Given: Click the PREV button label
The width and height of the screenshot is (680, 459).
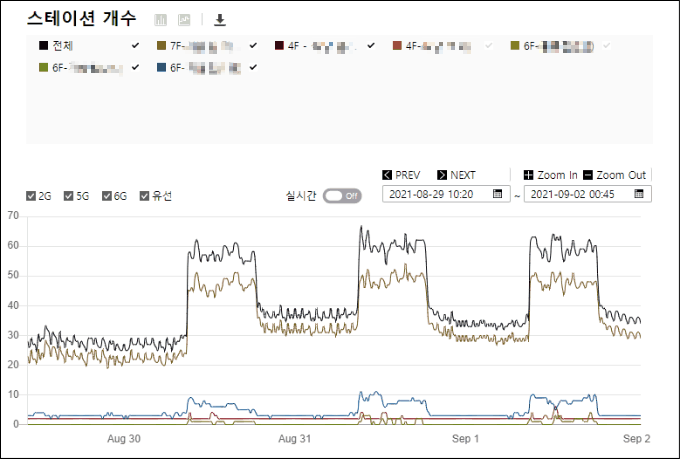Looking at the screenshot, I should pyautogui.click(x=408, y=175).
